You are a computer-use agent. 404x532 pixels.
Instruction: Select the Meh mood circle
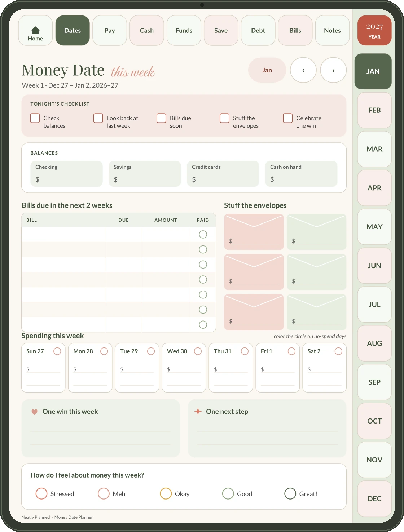(104, 494)
